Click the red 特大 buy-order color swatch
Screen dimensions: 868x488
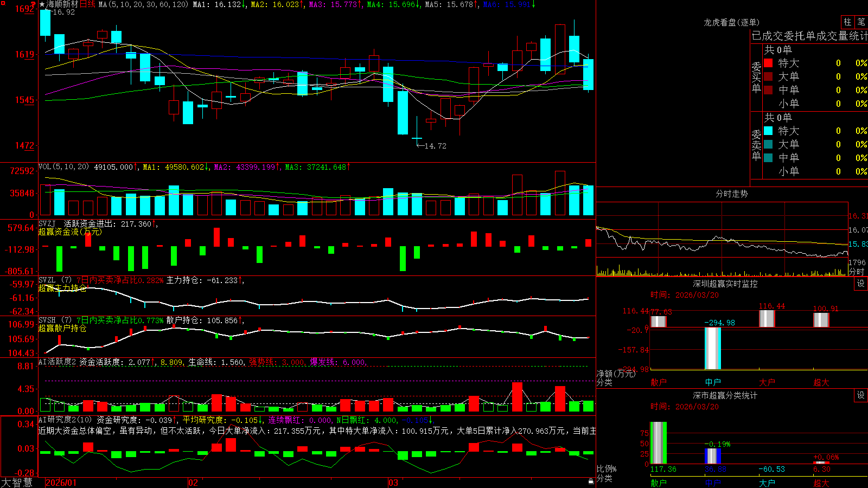pyautogui.click(x=768, y=63)
